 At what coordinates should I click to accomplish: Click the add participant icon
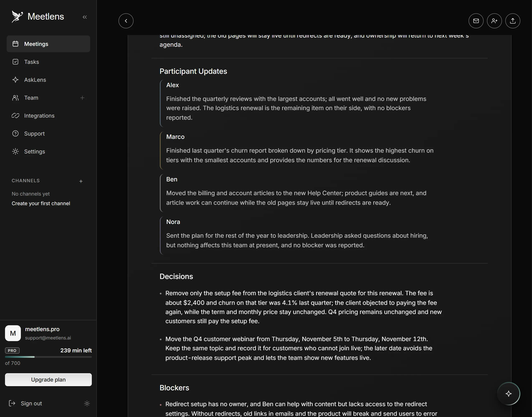click(x=494, y=21)
